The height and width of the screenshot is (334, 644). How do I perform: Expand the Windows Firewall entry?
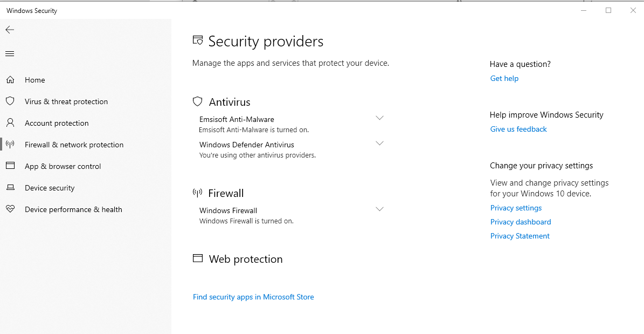click(x=379, y=209)
